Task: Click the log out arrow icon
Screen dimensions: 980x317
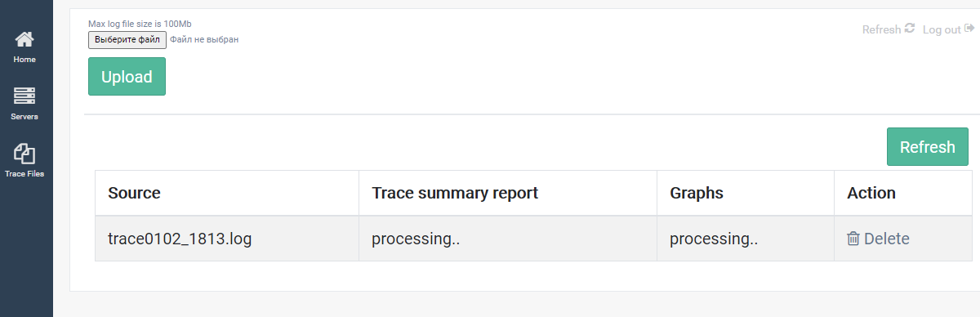Action: [x=969, y=29]
